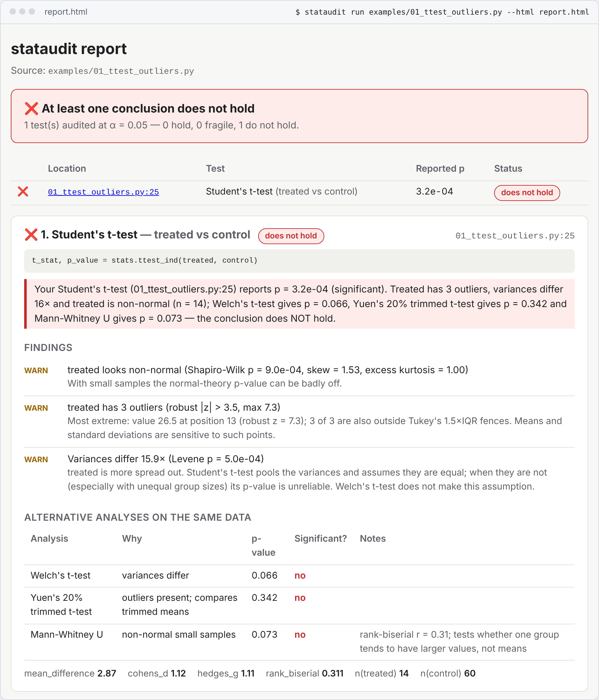Screen dimensions: 599x700
Task: Open the 01_ttest_outliers.py:25 link
Action: pyautogui.click(x=103, y=192)
